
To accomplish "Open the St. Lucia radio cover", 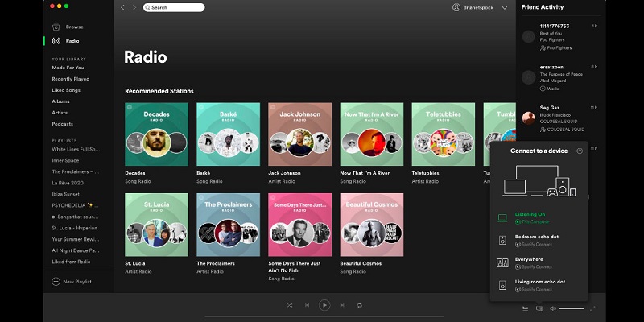I will click(156, 225).
